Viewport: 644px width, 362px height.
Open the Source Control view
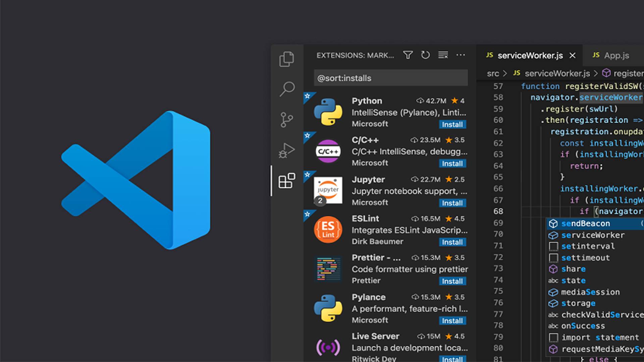point(286,119)
